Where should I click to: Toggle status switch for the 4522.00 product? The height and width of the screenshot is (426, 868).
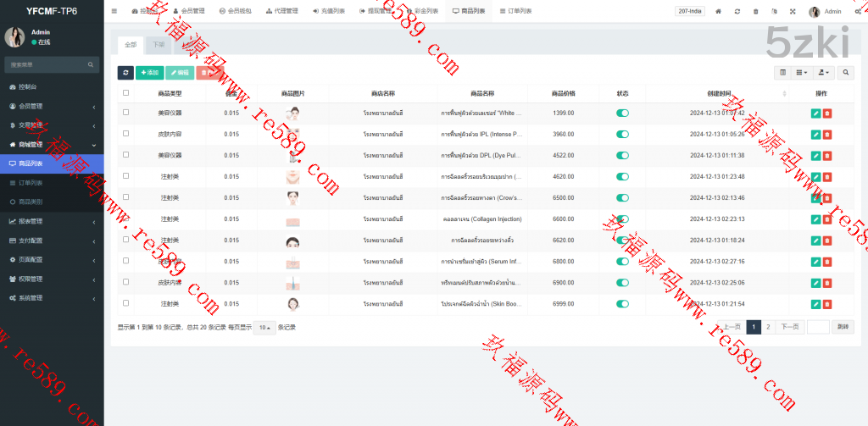[x=622, y=155]
